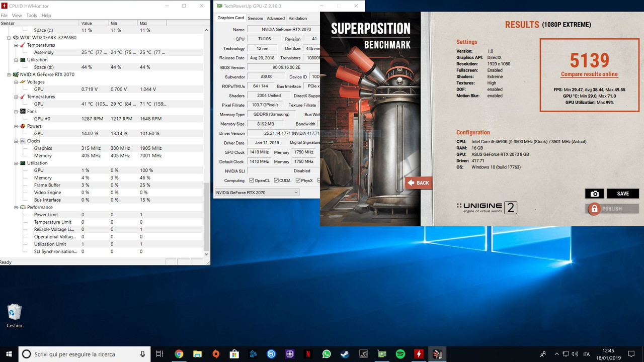
Task: Click the locked PUBLISH button
Action: coord(612,209)
